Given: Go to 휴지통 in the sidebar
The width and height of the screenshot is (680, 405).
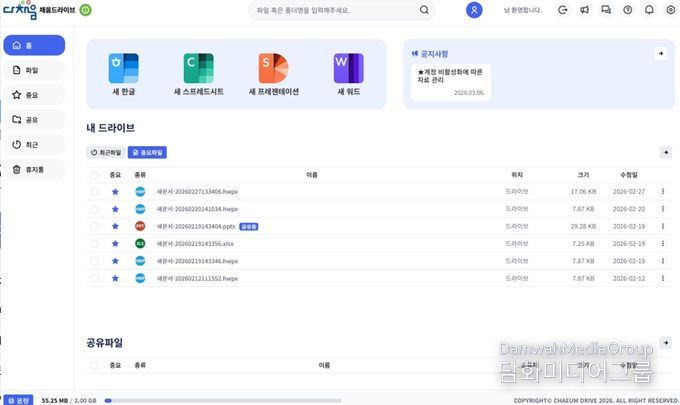Looking at the screenshot, I should click(x=34, y=170).
